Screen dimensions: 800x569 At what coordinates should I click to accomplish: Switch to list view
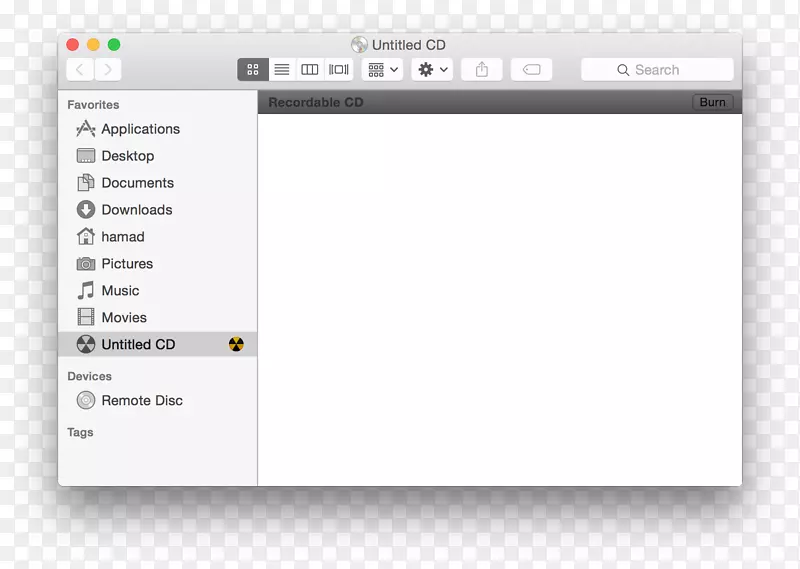click(x=282, y=70)
